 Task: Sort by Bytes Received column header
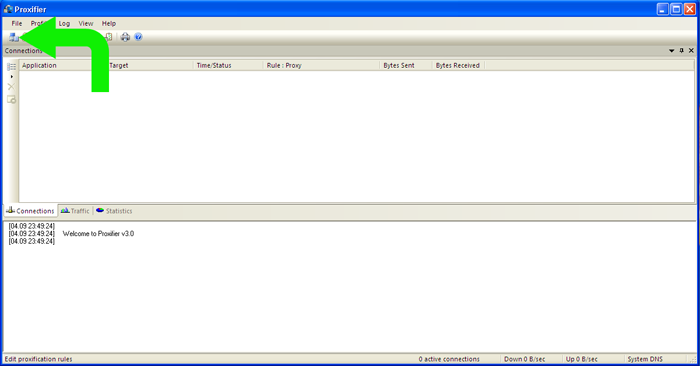pos(458,66)
